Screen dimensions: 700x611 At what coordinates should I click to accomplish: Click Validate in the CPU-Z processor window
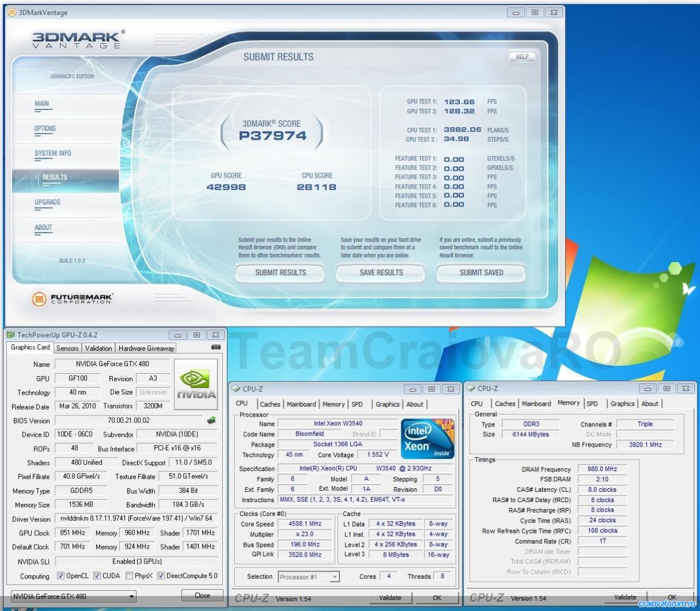390,598
